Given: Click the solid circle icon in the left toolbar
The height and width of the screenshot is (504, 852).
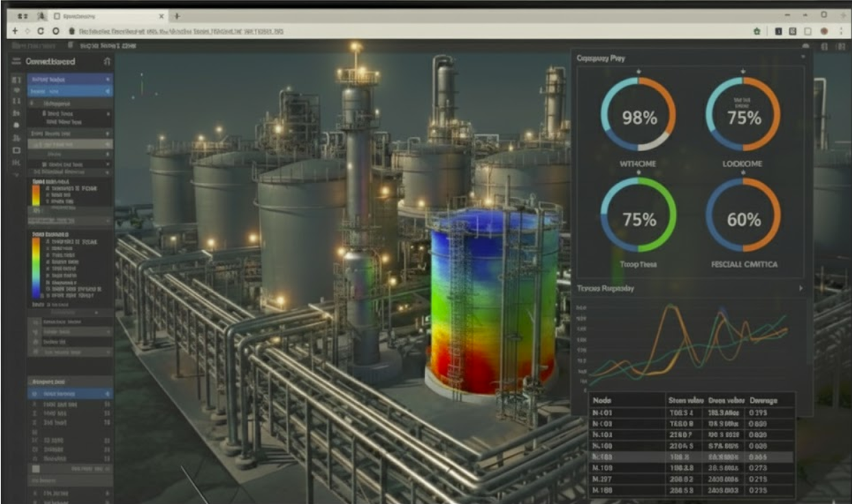Looking at the screenshot, I should coord(16,125).
